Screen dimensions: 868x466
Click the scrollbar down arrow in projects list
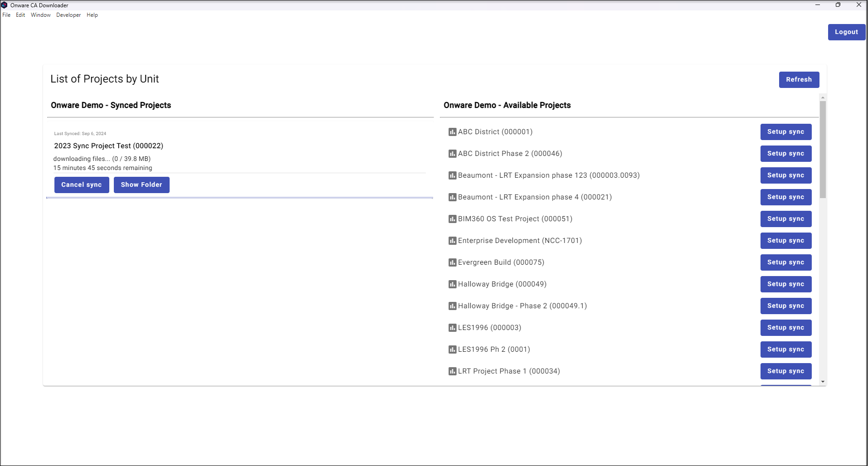point(823,382)
